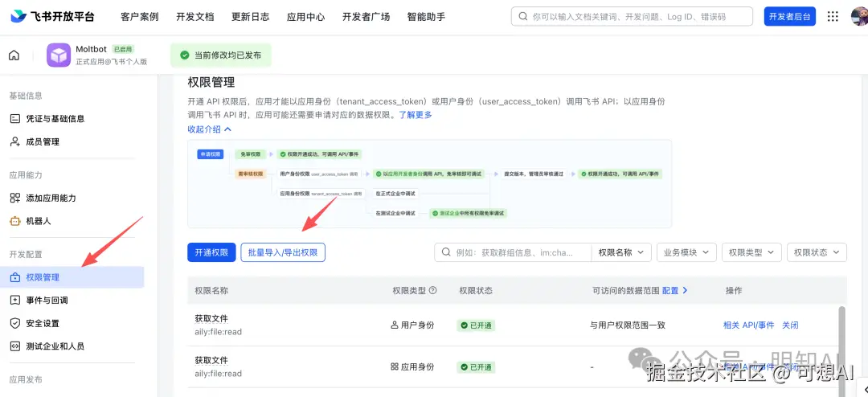868x397 pixels.
Task: Open the 权限状态 filter dropdown
Action: point(817,252)
